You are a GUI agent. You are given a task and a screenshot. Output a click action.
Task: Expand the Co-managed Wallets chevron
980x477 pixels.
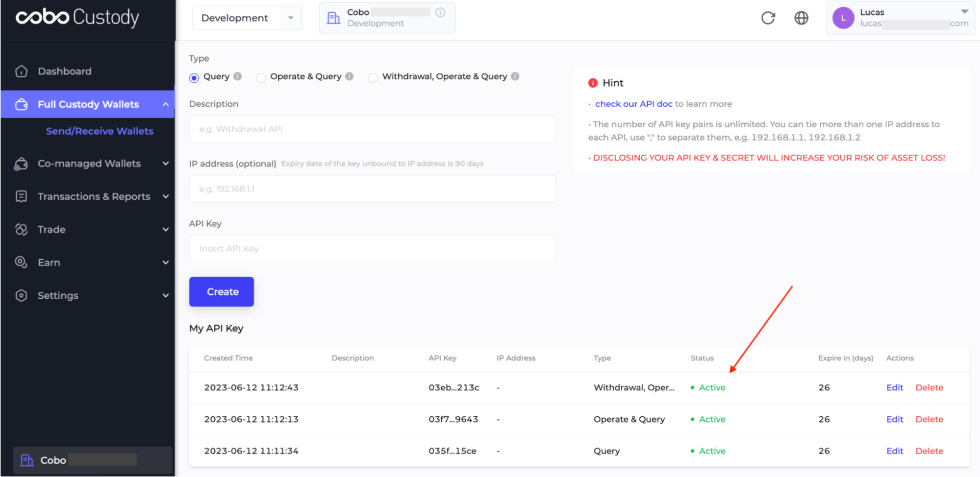click(166, 164)
